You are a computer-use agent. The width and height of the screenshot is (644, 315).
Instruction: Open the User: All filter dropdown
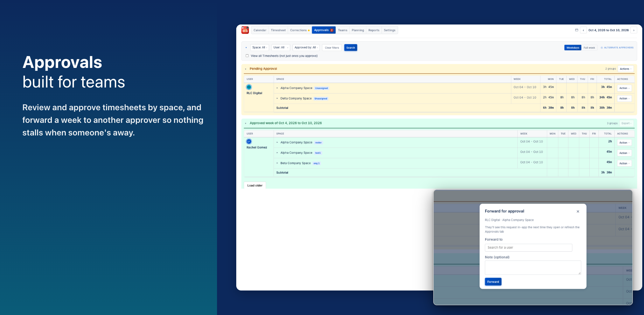click(x=281, y=48)
